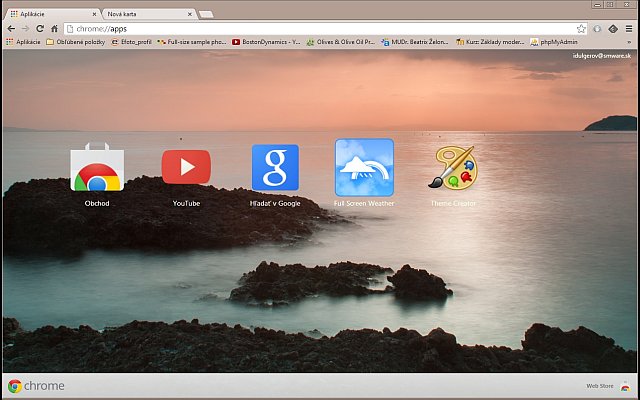The image size is (640, 400).
Task: Open the Obchod Chrome Web Store app
Action: [x=97, y=167]
